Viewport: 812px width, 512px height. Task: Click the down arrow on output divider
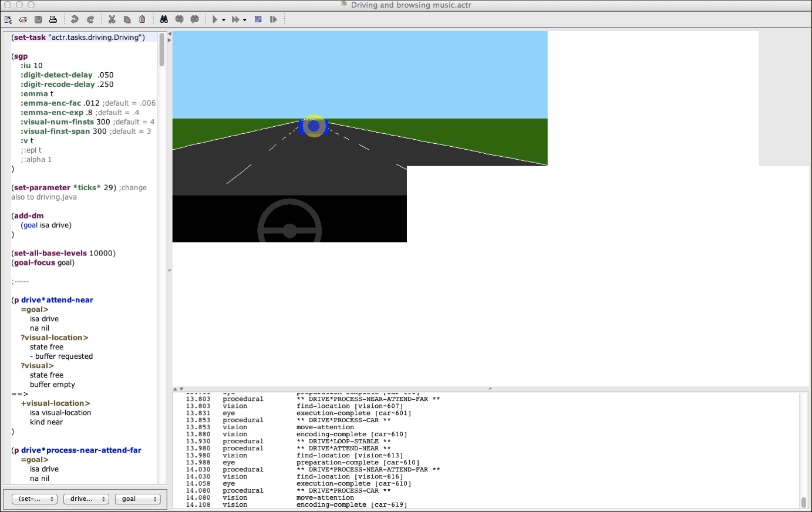coord(181,389)
